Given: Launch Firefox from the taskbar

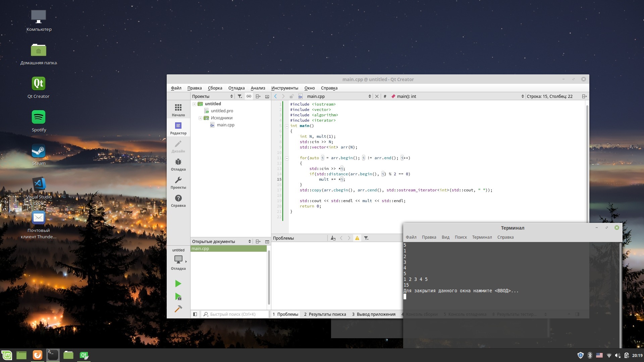Looking at the screenshot, I should click(38, 355).
